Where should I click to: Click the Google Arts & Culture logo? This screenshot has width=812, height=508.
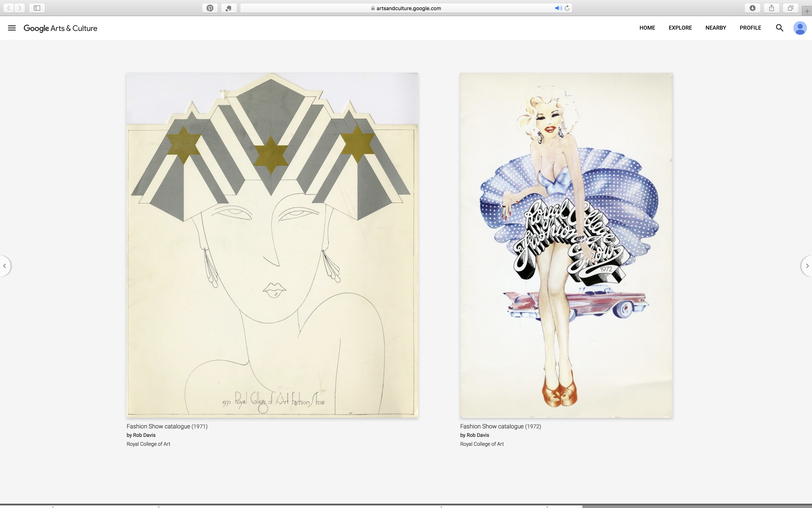click(x=60, y=28)
